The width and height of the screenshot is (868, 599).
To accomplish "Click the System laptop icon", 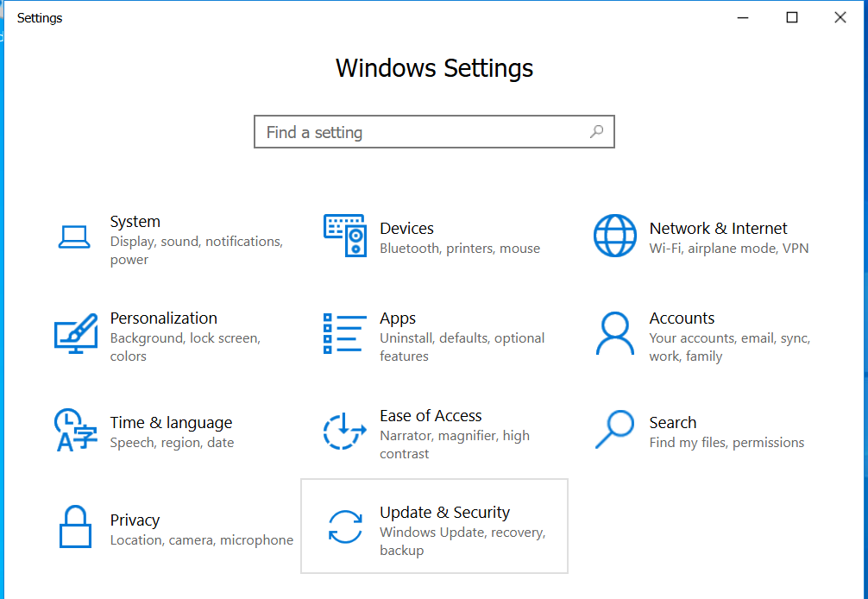I will [74, 236].
